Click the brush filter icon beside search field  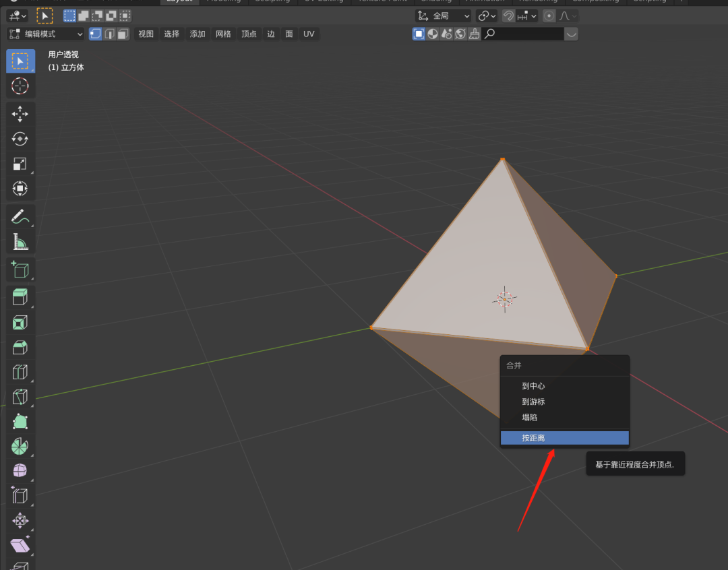[474, 34]
